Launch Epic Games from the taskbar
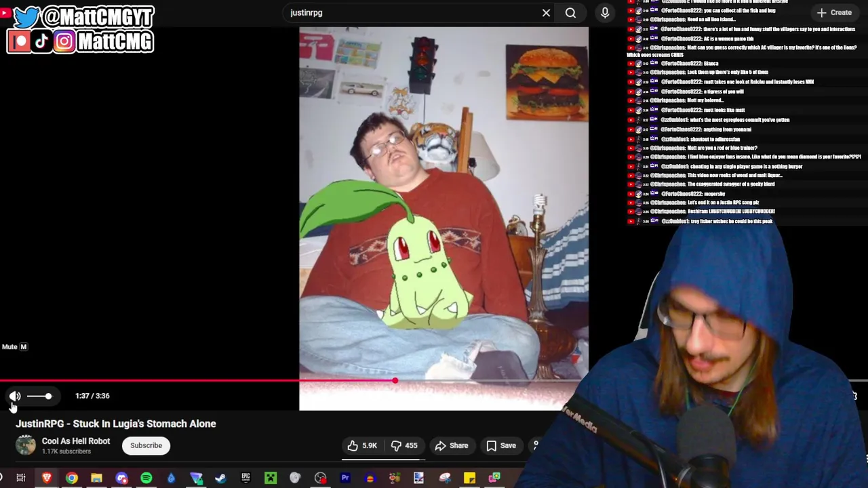Screen dimensions: 868x488 point(245,478)
